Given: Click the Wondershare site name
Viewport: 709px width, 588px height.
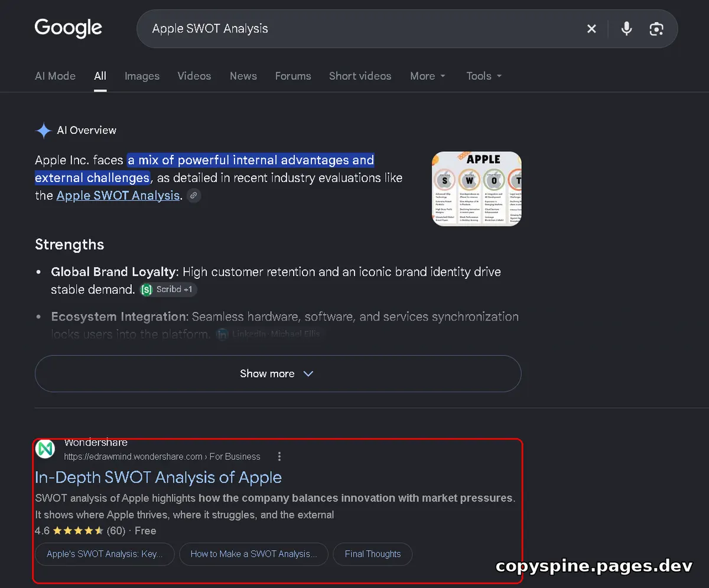Looking at the screenshot, I should coord(96,443).
